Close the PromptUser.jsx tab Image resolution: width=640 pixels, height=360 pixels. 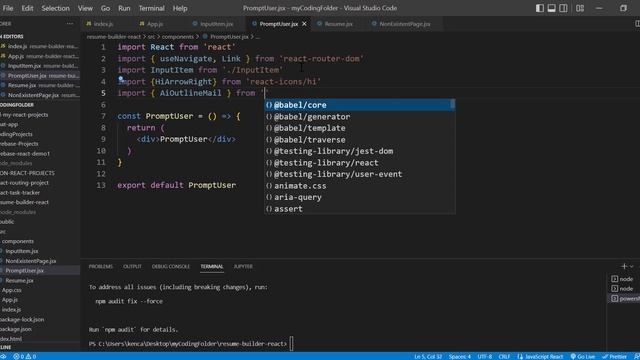[x=304, y=24]
